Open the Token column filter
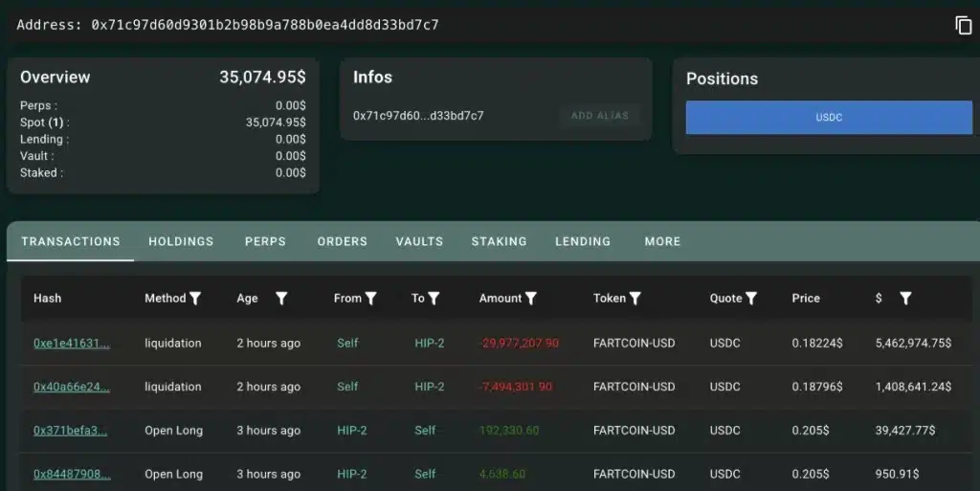The height and width of the screenshot is (491, 980). tap(635, 299)
